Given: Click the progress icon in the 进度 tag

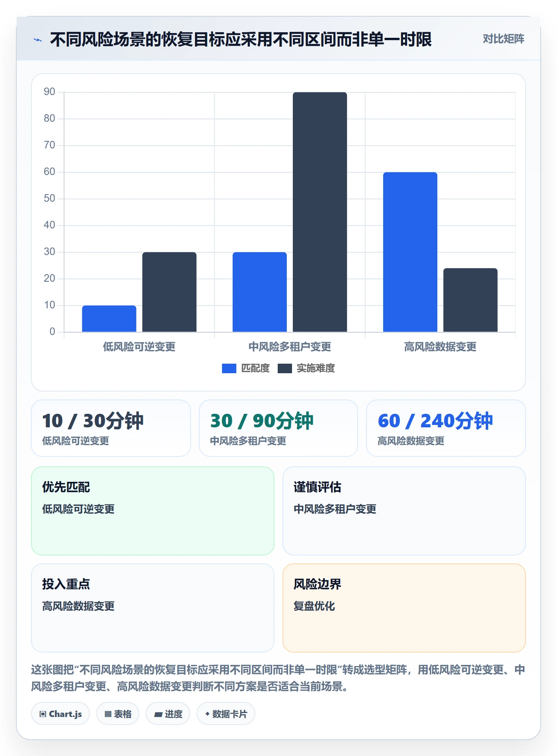Looking at the screenshot, I should (158, 714).
